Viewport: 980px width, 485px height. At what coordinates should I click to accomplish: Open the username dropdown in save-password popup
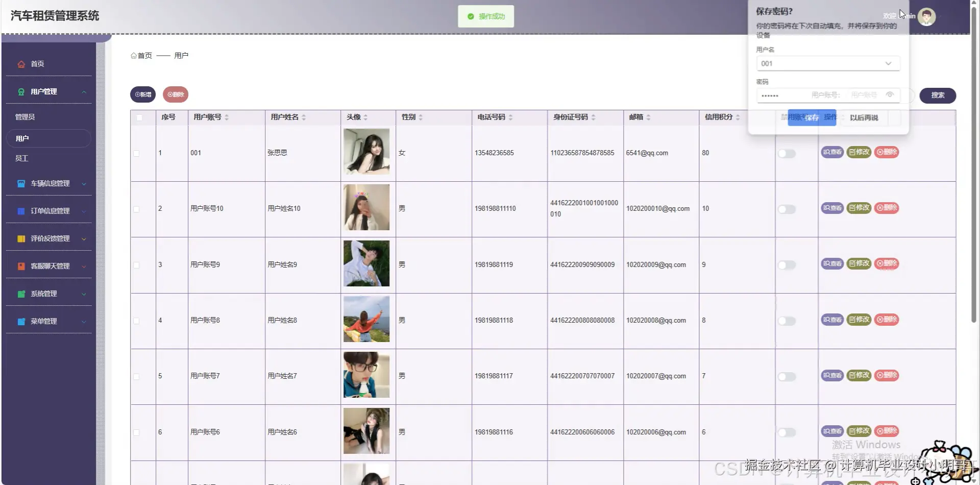pos(888,63)
